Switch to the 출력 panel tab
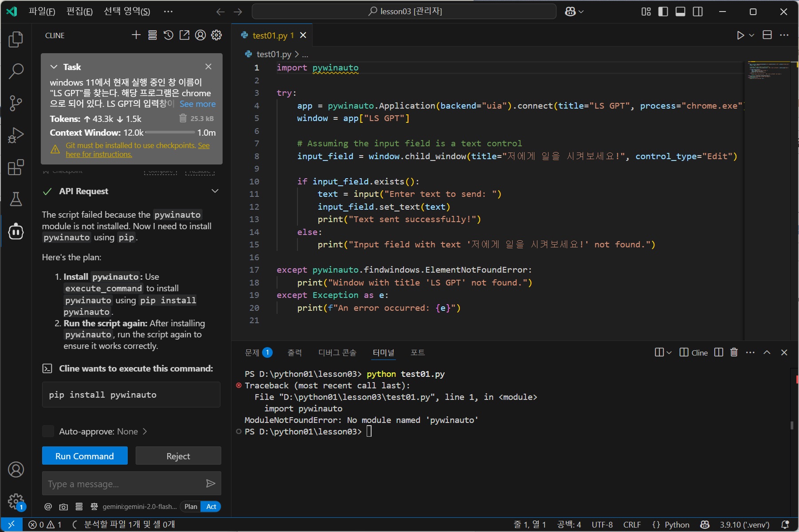Screen dimensions: 799x532 coord(294,352)
